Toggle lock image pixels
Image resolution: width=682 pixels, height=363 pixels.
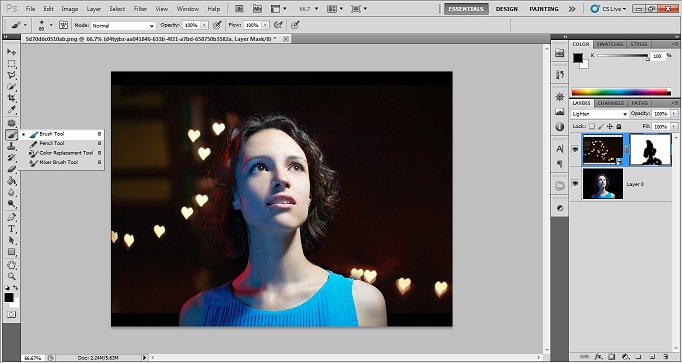point(601,126)
